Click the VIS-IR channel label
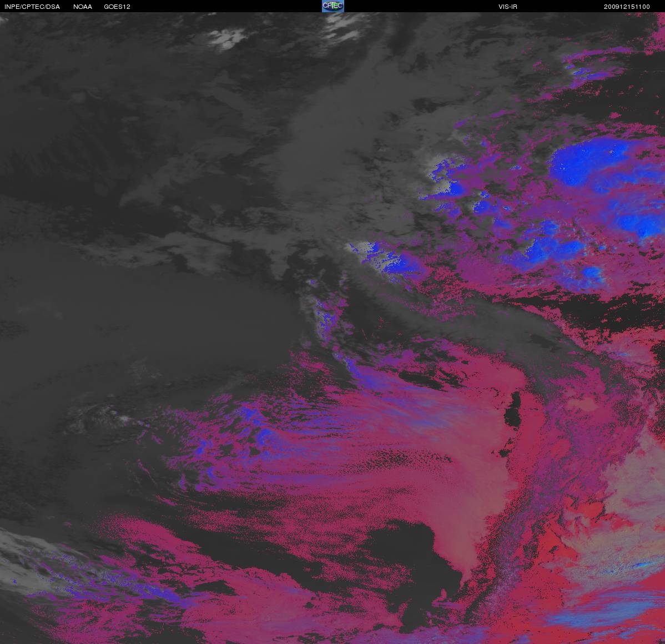Image resolution: width=665 pixels, height=644 pixels. point(508,7)
